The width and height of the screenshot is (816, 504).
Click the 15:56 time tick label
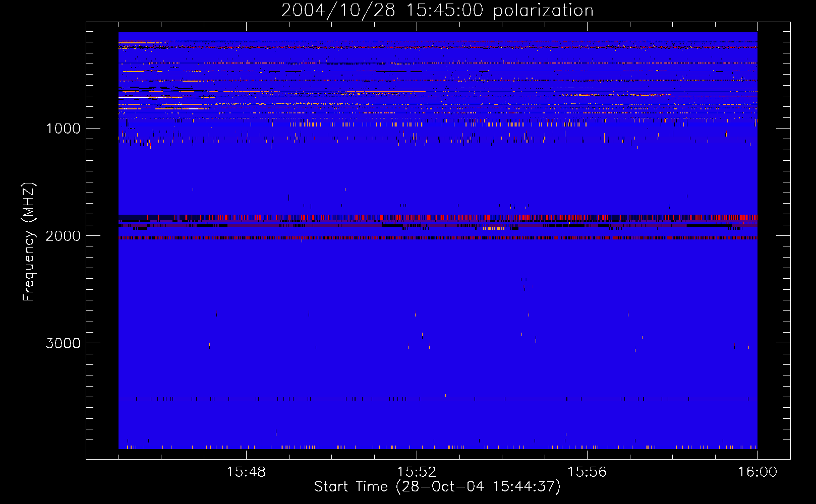587,472
